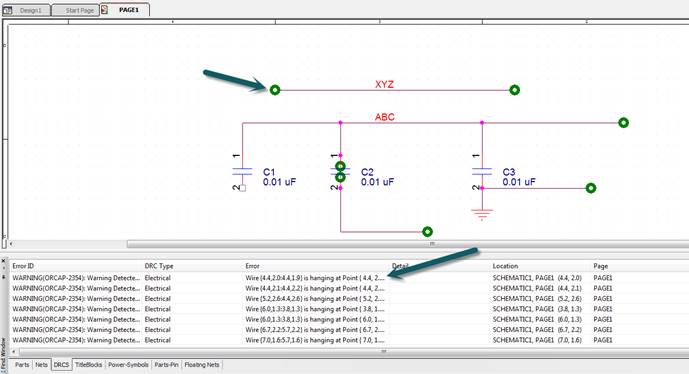The image size is (689, 374).
Task: Close the Find Window panel
Action: coord(4,261)
